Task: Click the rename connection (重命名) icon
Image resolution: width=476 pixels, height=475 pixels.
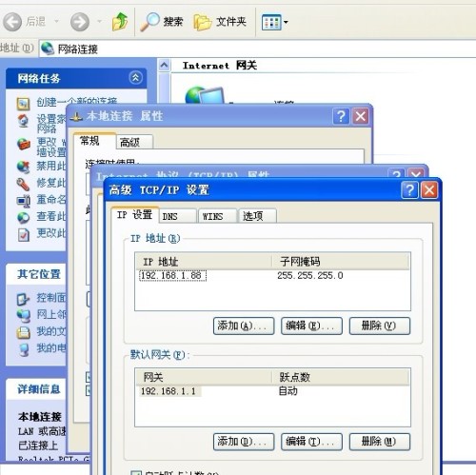Action: pos(23,201)
